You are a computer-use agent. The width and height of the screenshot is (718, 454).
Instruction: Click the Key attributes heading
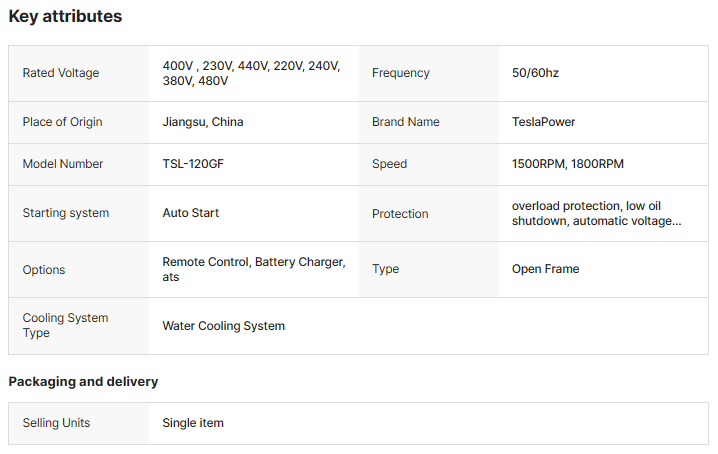coord(65,16)
